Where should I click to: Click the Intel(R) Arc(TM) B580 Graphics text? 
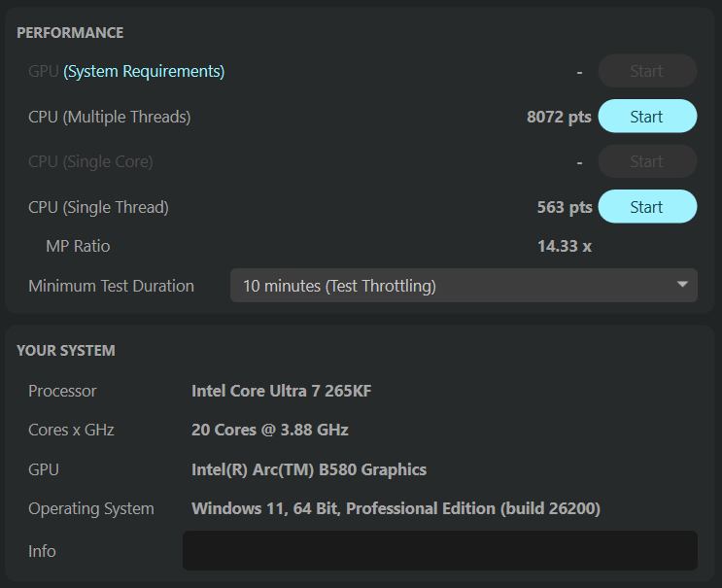pos(309,469)
